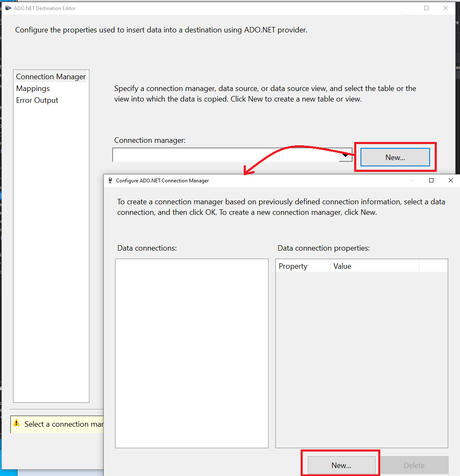
Task: Open the Connection manager dropdown arrow
Action: (345, 155)
